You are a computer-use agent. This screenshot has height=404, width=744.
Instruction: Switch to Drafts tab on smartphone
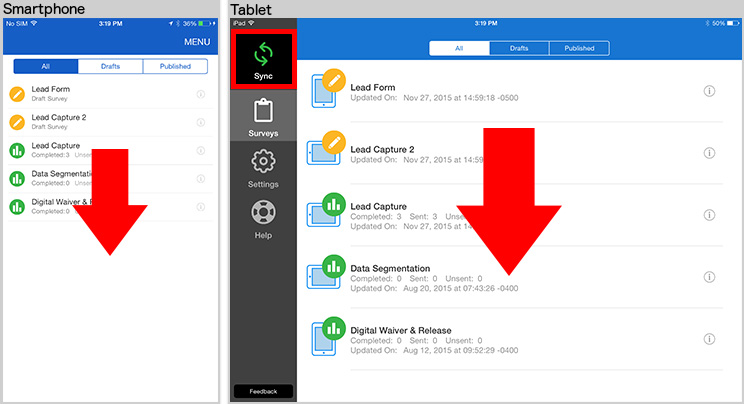point(111,66)
